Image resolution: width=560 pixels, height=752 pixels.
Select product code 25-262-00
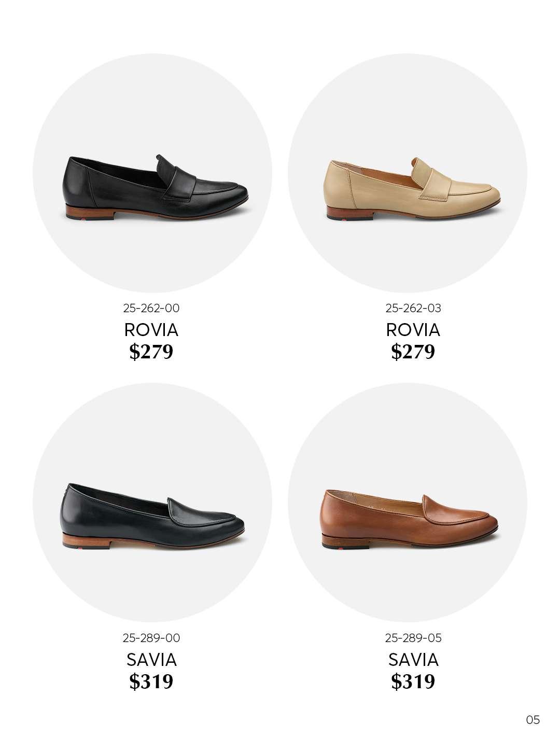151,308
